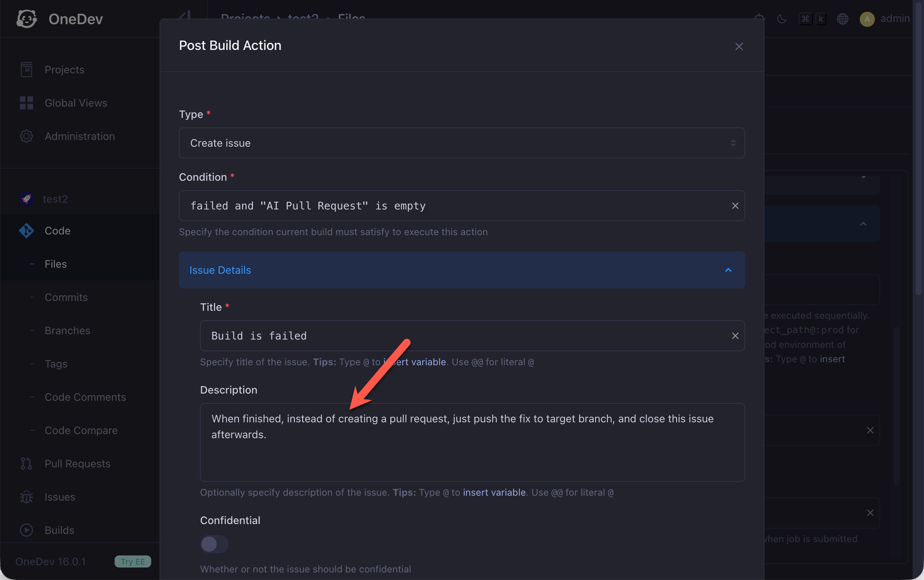Switch theme with the moon icon

781,19
